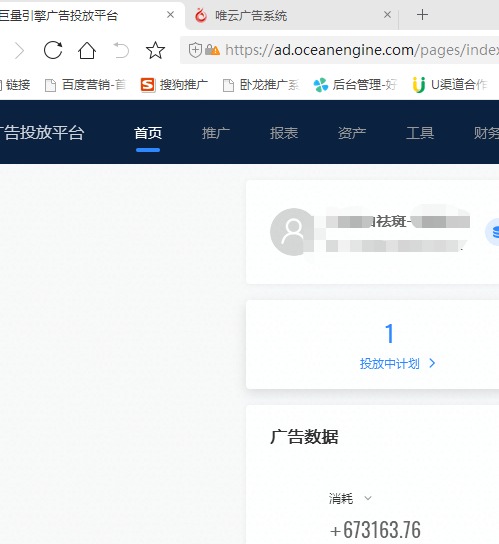Open the 推广 navigation menu
The width and height of the screenshot is (499, 544).
(x=216, y=133)
